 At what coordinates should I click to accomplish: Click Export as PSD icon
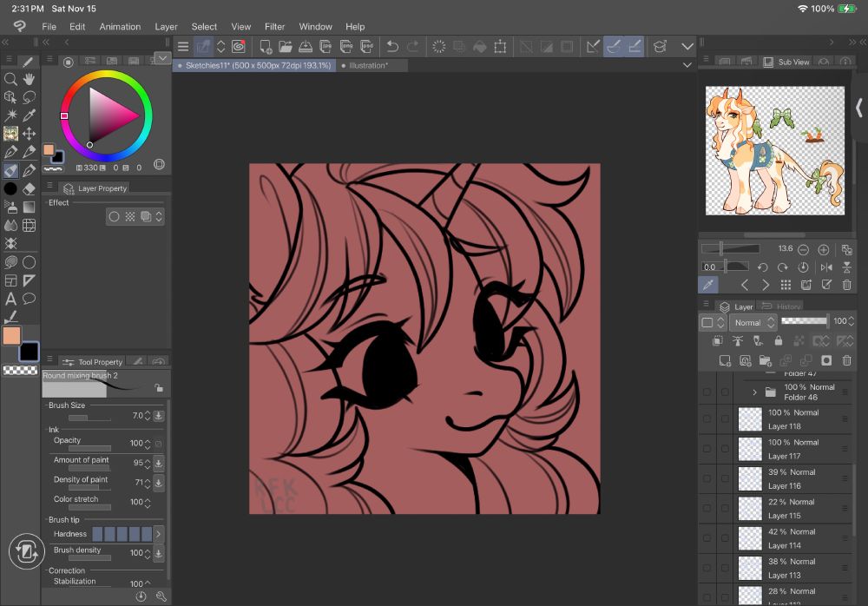pyautogui.click(x=366, y=47)
